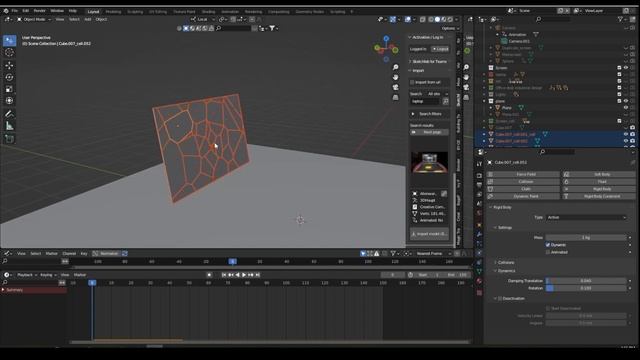Toggle Import from url checkbox

(412, 82)
